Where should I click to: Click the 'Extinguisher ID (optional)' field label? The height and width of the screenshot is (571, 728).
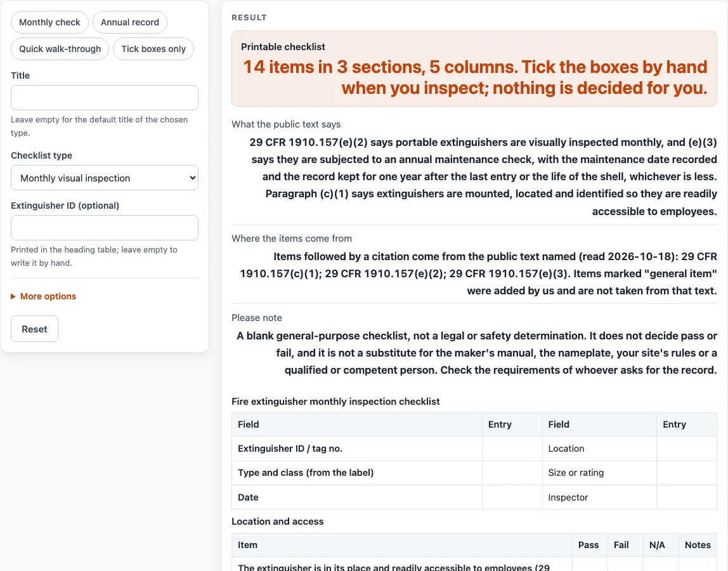(65, 206)
